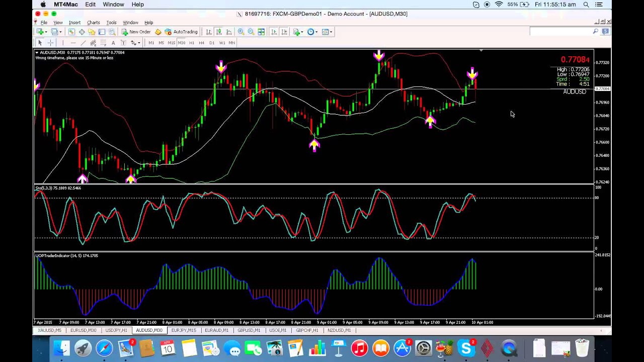644x362 pixels.
Task: Toggle chart auto scroll icon
Action: 274,32
